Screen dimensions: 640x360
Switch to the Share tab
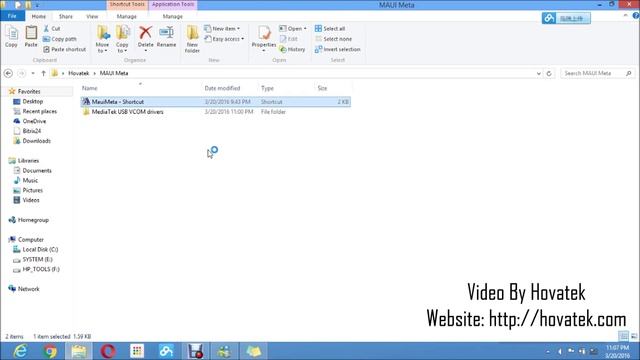point(66,16)
